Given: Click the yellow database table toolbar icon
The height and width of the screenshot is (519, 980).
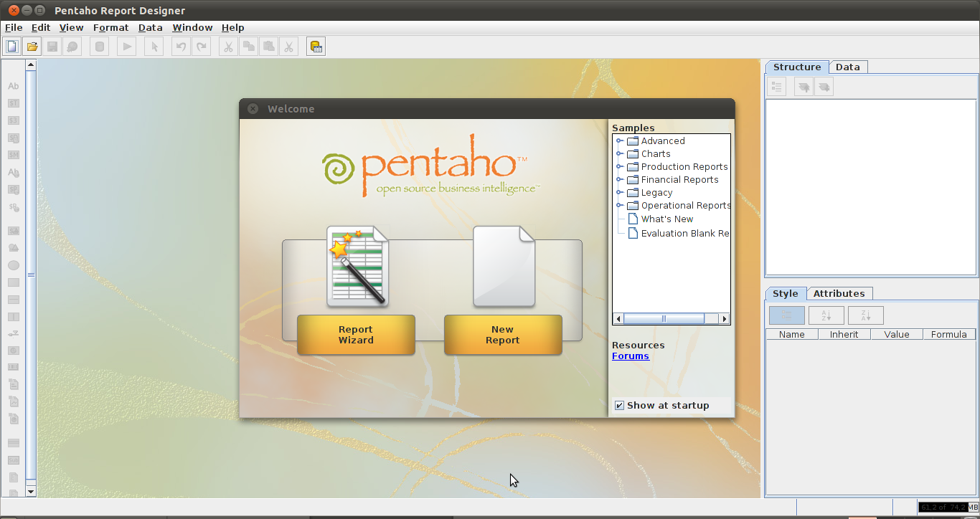Looking at the screenshot, I should click(x=316, y=47).
